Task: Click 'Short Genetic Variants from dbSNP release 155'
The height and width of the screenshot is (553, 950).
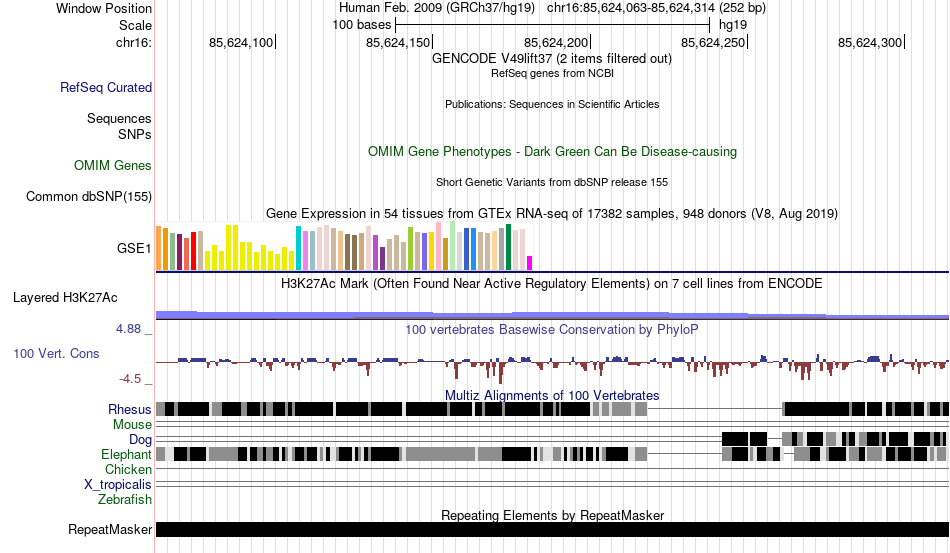Action: 552,182
